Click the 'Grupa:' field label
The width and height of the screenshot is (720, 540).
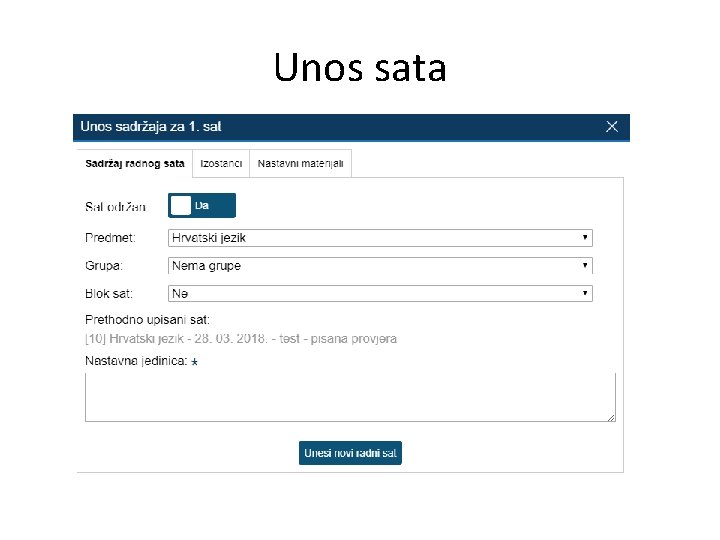(104, 266)
